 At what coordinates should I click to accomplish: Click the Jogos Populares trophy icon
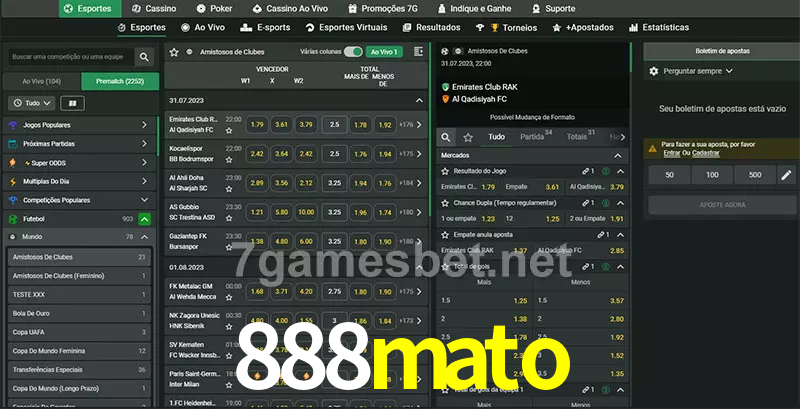tap(13, 125)
